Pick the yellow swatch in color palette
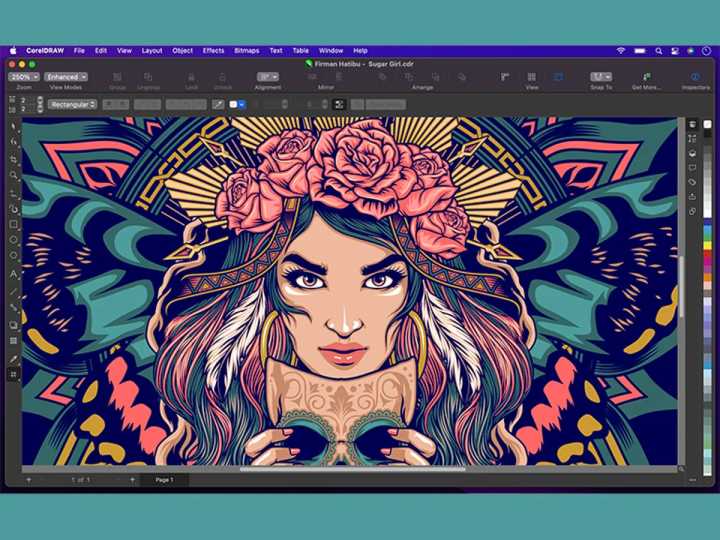Viewport: 720px width, 540px height. (x=708, y=246)
